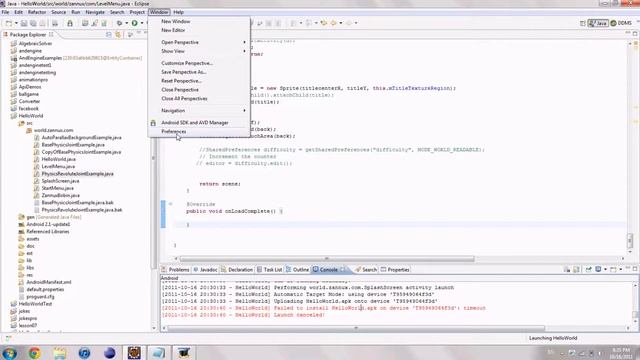Open the Help menu
The image size is (640, 360).
(178, 12)
